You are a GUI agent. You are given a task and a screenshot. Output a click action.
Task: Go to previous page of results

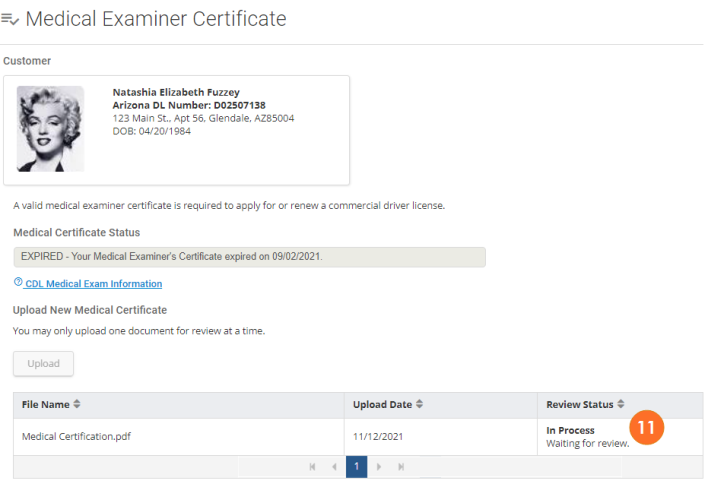click(334, 467)
